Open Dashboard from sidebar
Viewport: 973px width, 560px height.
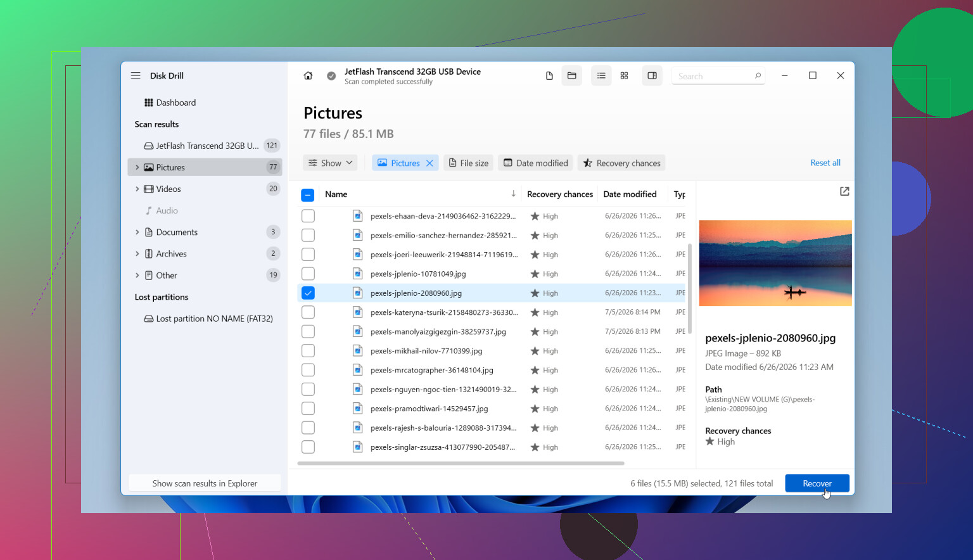coord(170,103)
